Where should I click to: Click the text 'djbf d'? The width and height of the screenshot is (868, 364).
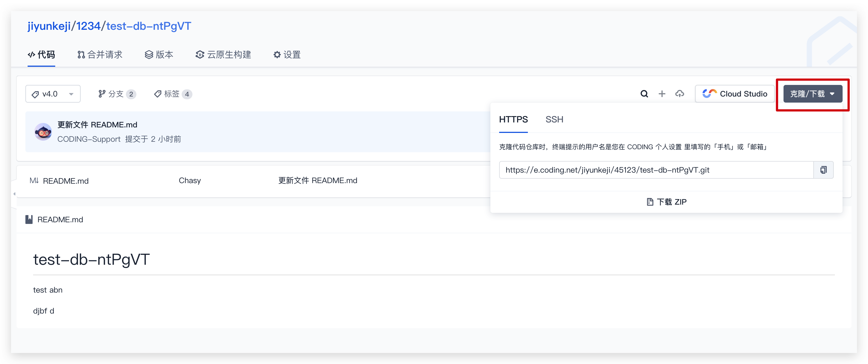tap(43, 311)
